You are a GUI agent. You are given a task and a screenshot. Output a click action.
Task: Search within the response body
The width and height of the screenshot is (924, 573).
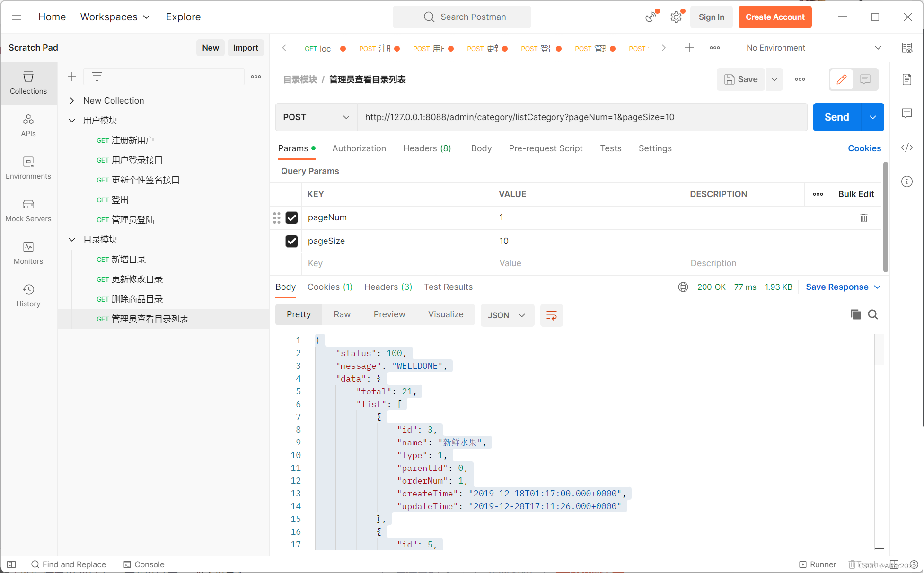[x=873, y=314]
